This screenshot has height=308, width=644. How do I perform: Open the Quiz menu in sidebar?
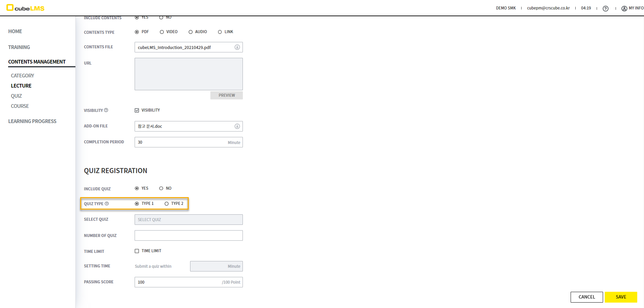pos(16,96)
